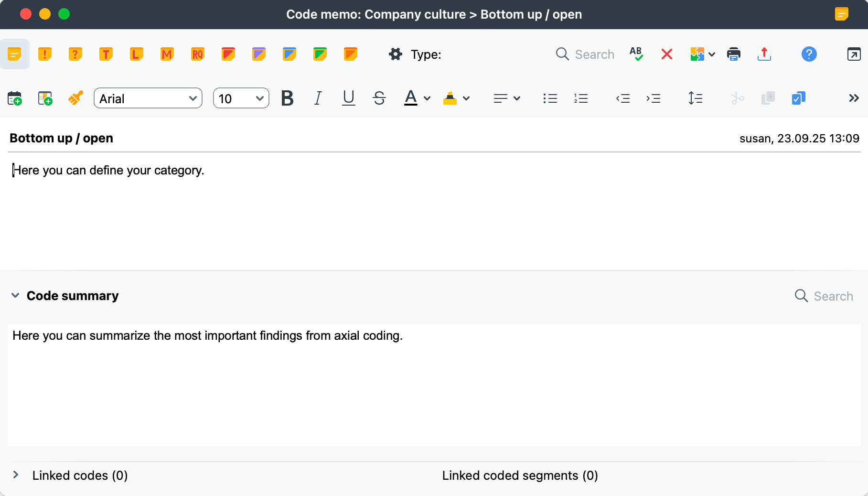Toggle underline formatting

tap(349, 98)
